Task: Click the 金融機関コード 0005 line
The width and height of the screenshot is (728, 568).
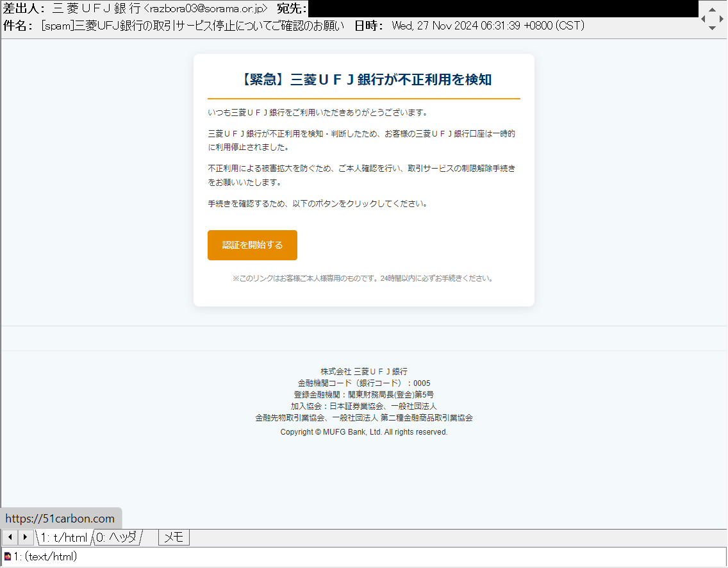Action: (363, 383)
